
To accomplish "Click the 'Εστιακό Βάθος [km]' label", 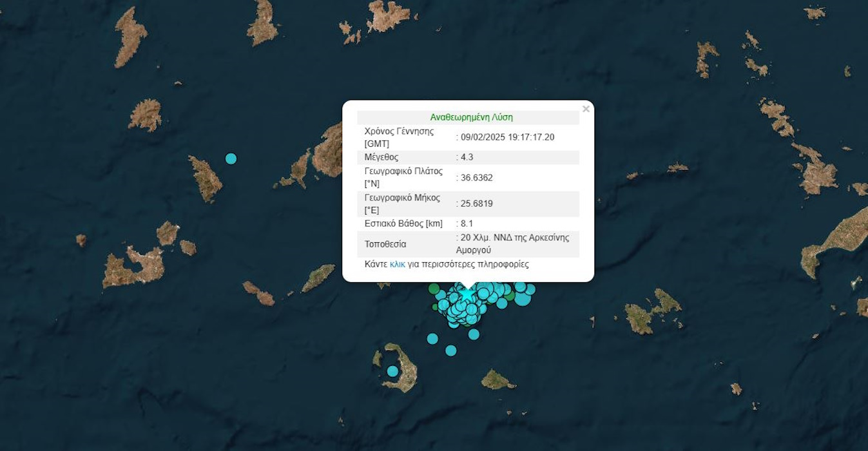I will coord(403,224).
